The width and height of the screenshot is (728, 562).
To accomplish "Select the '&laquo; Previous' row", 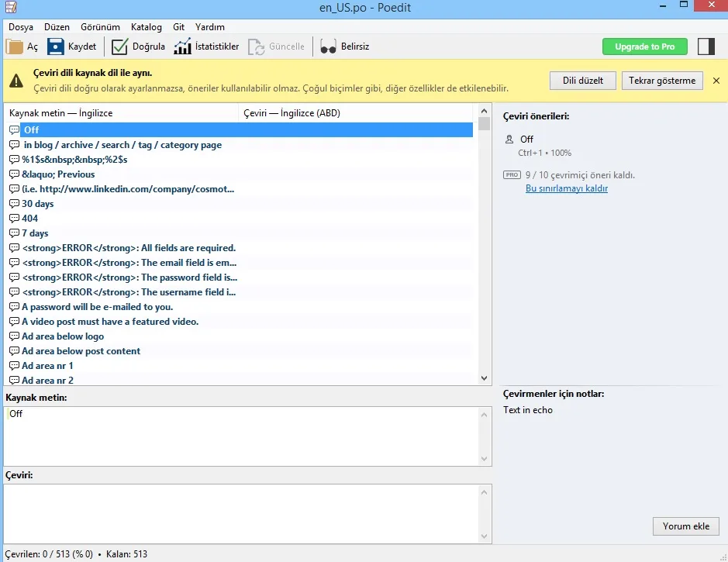I will (x=240, y=174).
